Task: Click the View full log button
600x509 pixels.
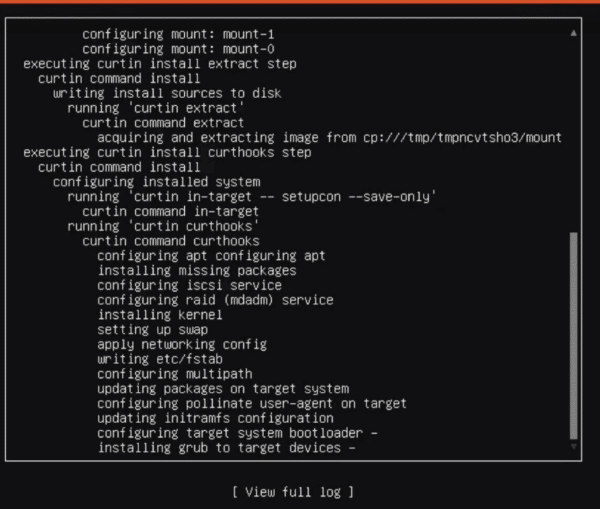Action: pos(292,491)
